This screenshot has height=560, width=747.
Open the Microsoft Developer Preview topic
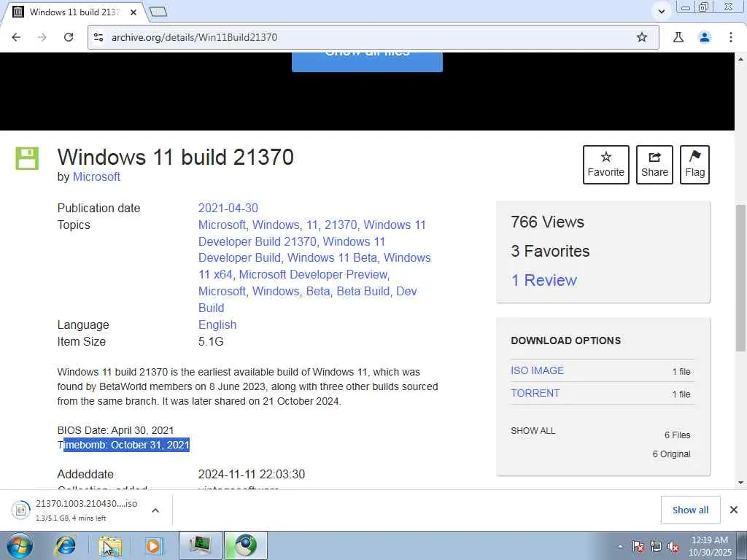[x=314, y=275]
